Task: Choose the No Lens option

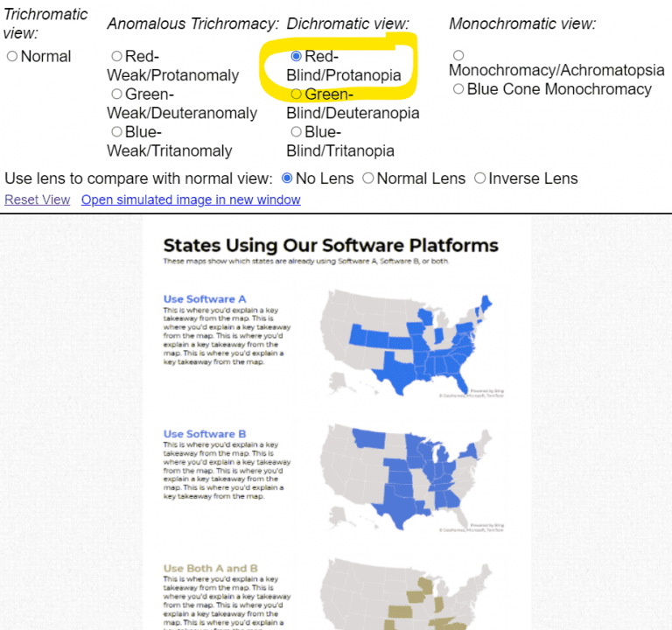Action: click(x=287, y=178)
